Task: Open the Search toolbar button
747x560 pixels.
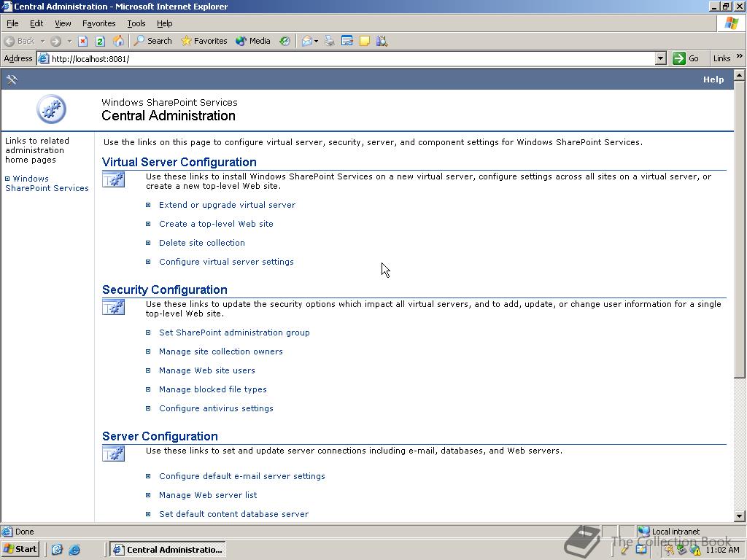Action: pyautogui.click(x=153, y=41)
